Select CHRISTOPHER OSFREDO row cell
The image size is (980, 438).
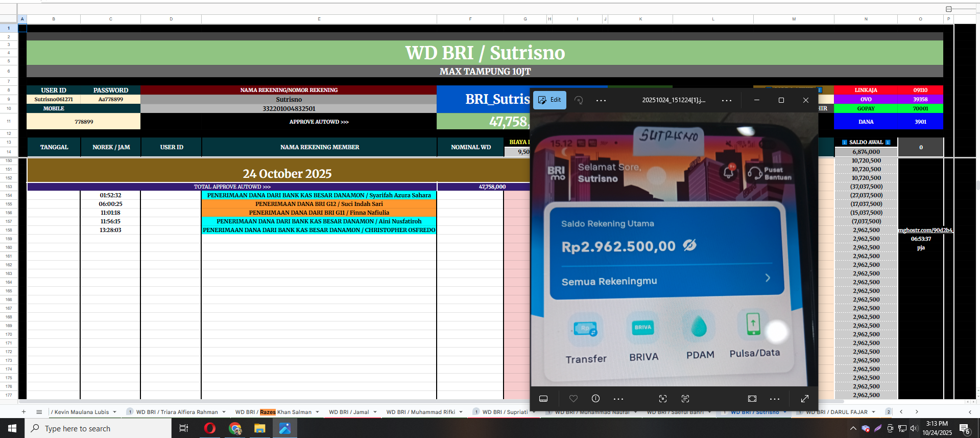click(319, 230)
